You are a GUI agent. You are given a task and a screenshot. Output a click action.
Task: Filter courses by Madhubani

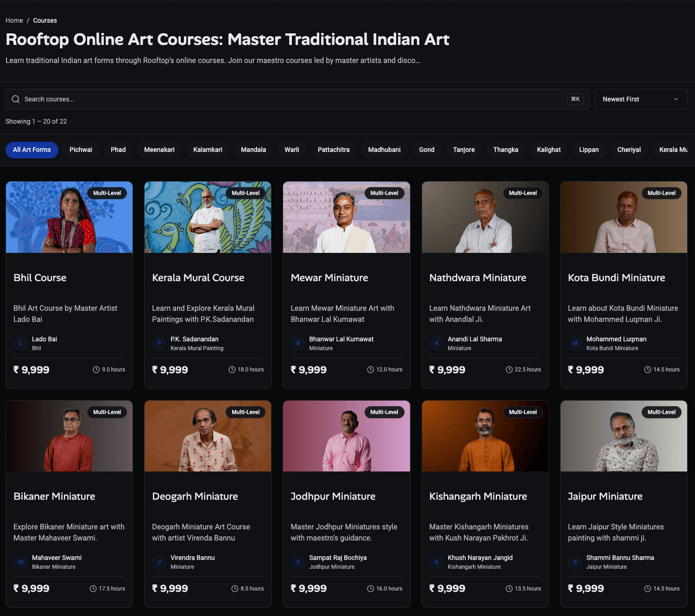click(385, 150)
